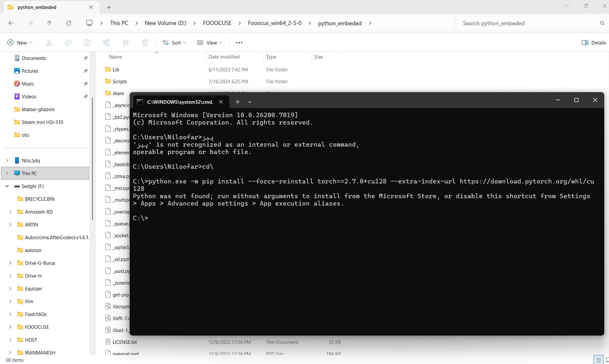Click the New button in toolbar
The image size is (609, 364).
[20, 43]
